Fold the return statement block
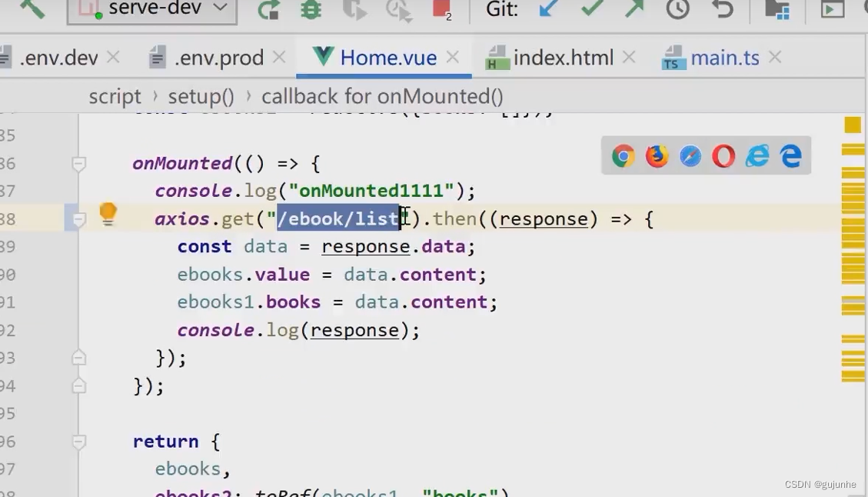The image size is (868, 497). pos(78,442)
